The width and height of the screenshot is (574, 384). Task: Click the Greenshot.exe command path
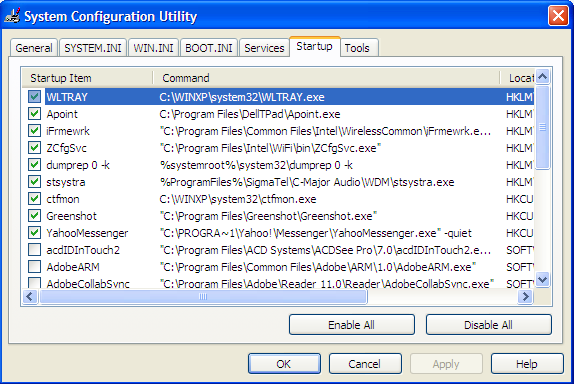point(268,216)
